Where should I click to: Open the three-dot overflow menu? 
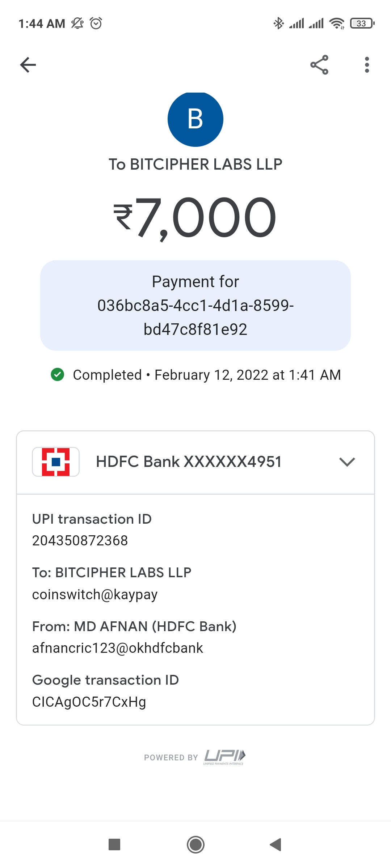click(367, 65)
